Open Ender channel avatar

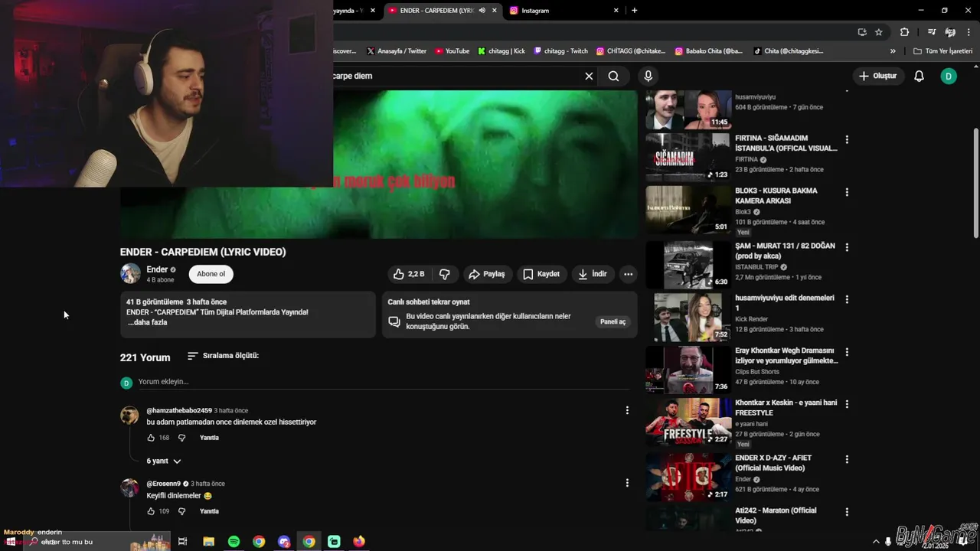click(x=130, y=273)
